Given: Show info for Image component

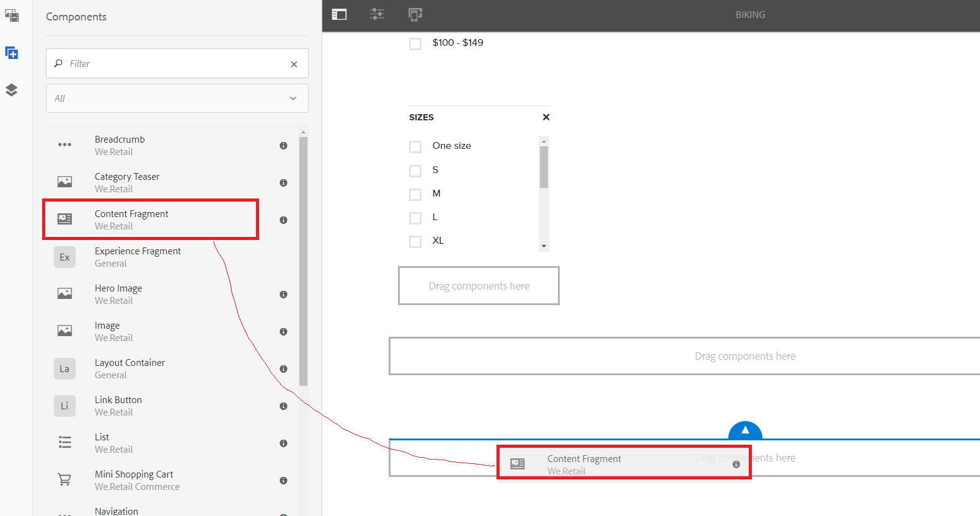Looking at the screenshot, I should click(283, 332).
